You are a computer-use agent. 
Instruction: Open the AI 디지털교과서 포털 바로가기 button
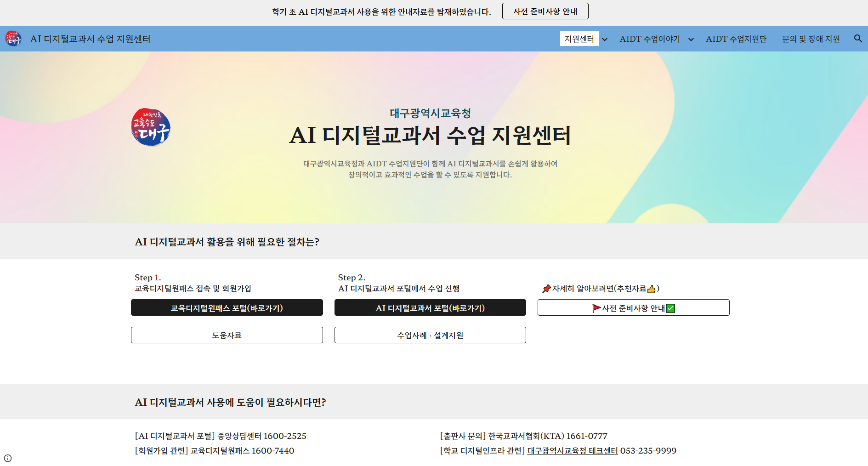(430, 307)
